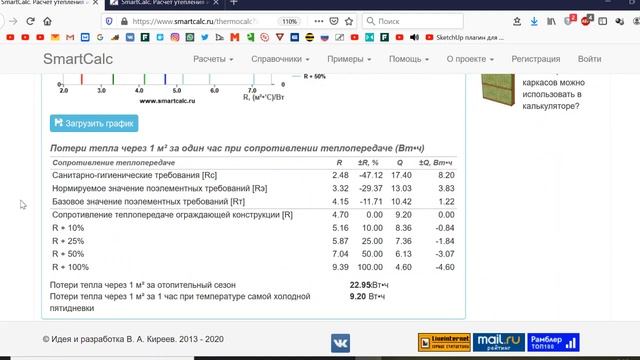
Task: Open the VK icon in the footer
Action: point(340,342)
